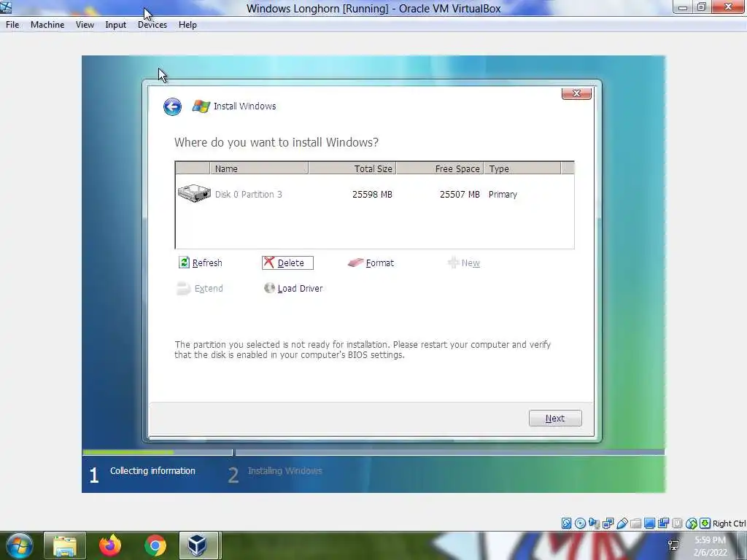Select the Disk 0 Partition 3 row
Viewport: 747px width, 560px height.
pyautogui.click(x=374, y=194)
